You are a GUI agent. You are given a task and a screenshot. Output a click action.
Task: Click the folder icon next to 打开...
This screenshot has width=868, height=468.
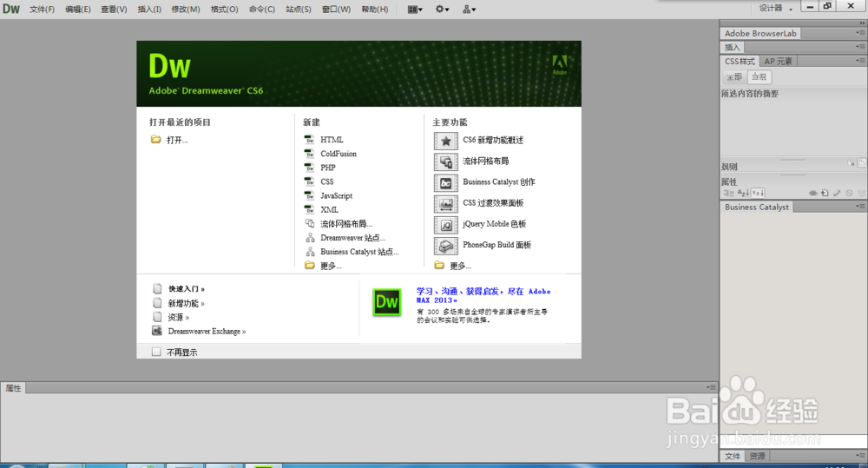(156, 140)
